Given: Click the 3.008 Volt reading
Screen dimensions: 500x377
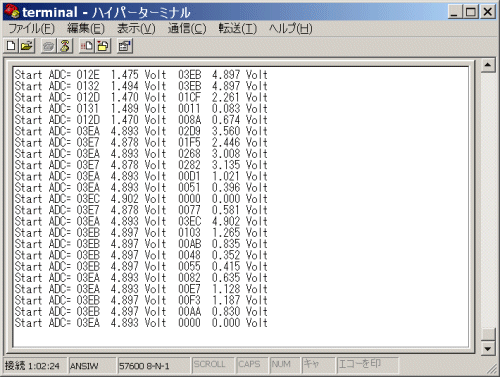Looking at the screenshot, I should pos(240,154).
